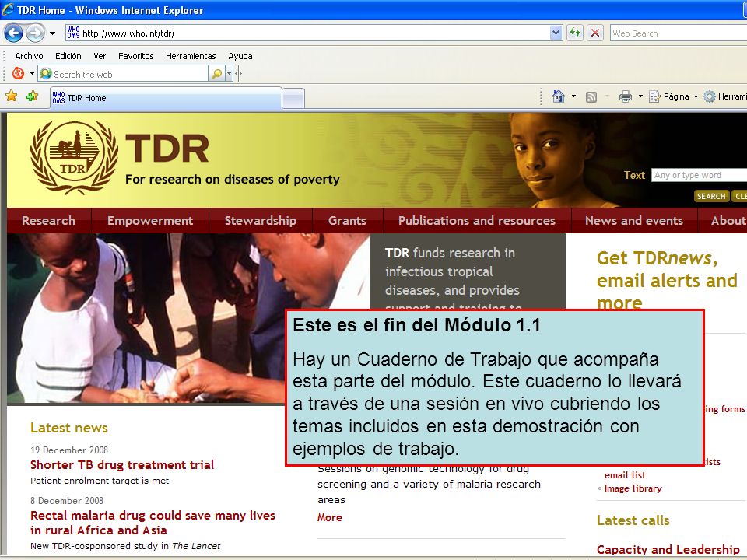
Task: Open the Herramientas menu
Action: [x=191, y=56]
